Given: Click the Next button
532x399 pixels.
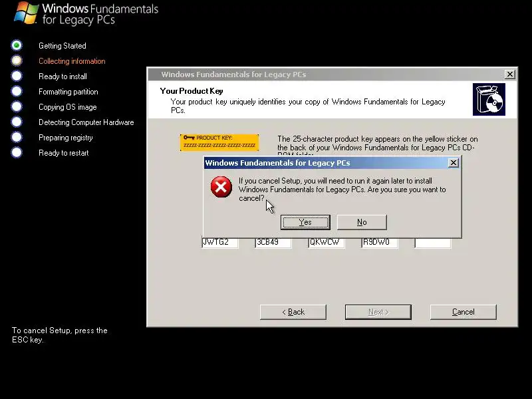Looking at the screenshot, I should [378, 312].
